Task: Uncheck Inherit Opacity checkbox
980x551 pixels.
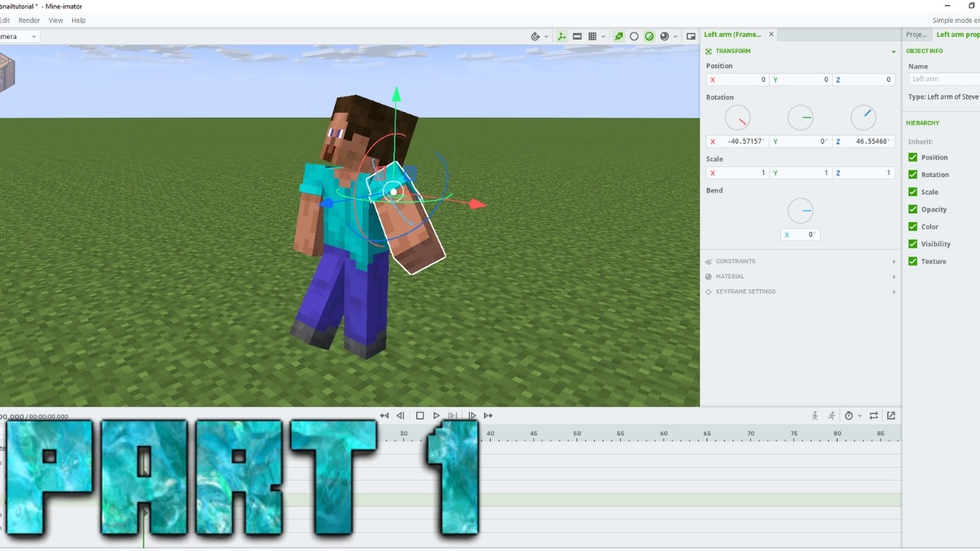Action: pos(913,210)
